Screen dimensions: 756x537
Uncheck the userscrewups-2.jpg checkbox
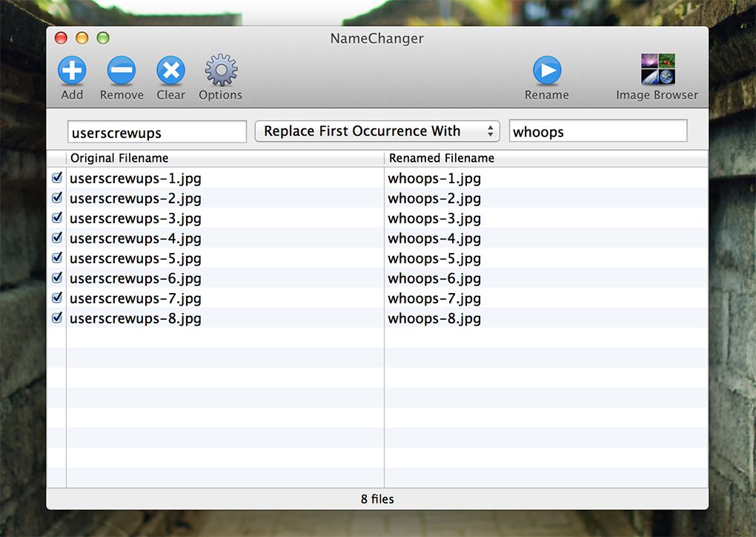pyautogui.click(x=57, y=198)
